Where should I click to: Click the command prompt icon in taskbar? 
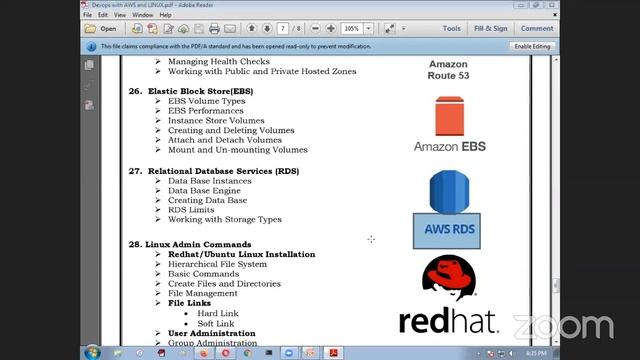269,353
